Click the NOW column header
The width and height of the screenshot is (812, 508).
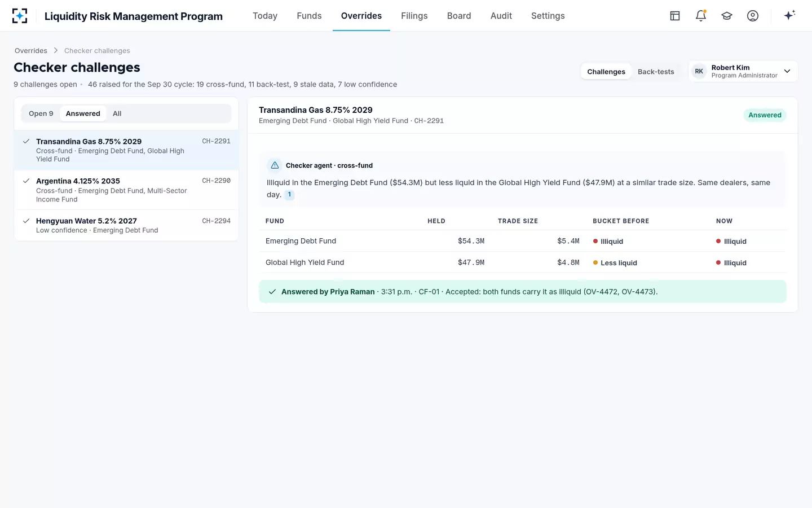(x=724, y=221)
